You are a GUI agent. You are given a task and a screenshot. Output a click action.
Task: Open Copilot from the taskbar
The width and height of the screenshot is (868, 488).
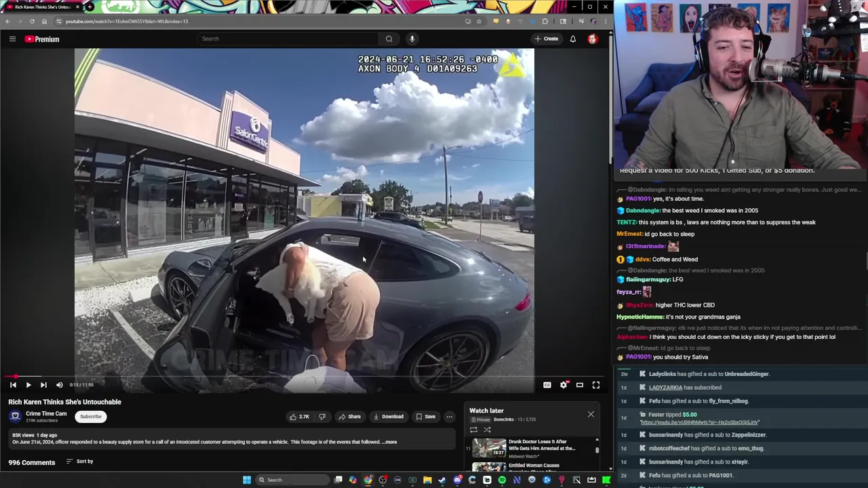pyautogui.click(x=353, y=480)
